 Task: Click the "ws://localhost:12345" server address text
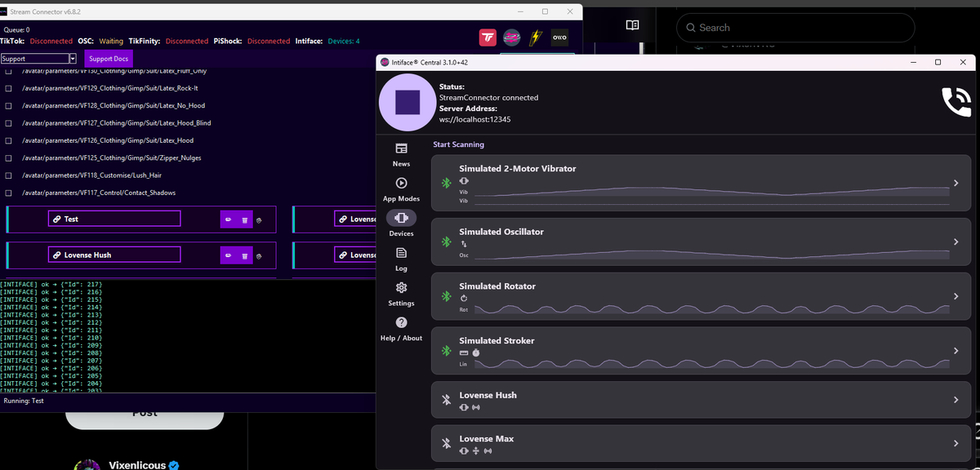pos(475,119)
